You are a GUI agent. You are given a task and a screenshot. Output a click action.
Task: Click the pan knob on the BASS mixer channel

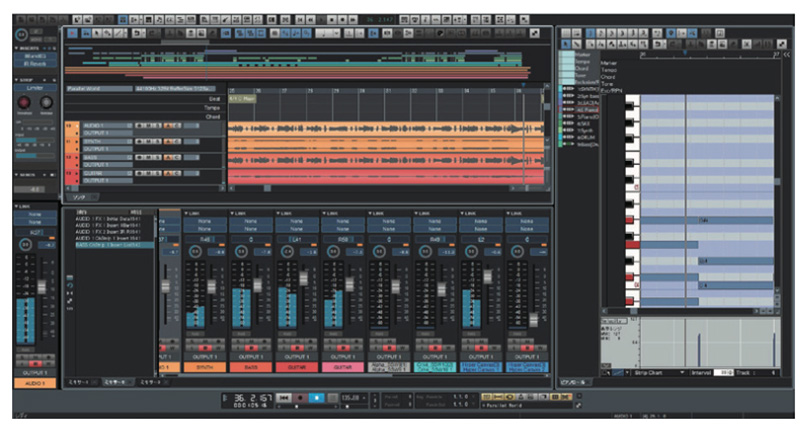click(x=241, y=251)
